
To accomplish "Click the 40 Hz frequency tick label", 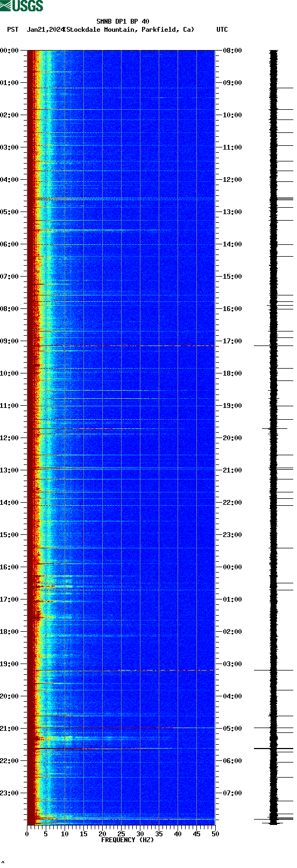I will coord(178,834).
